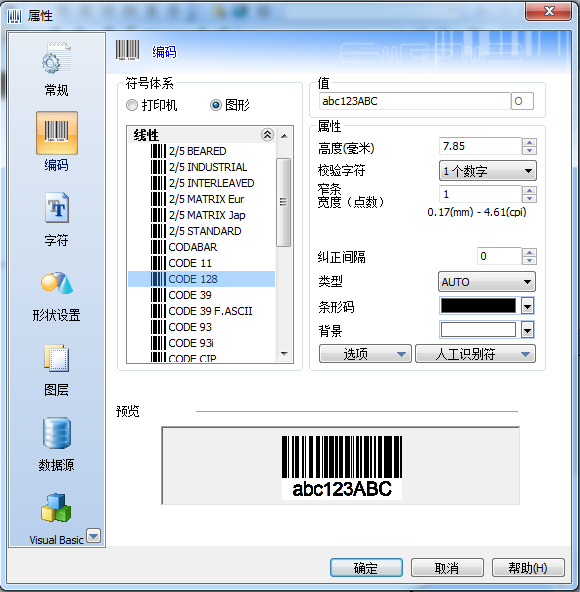
Task: Decrease 纠正间隔 with down stepper
Action: pos(529,261)
